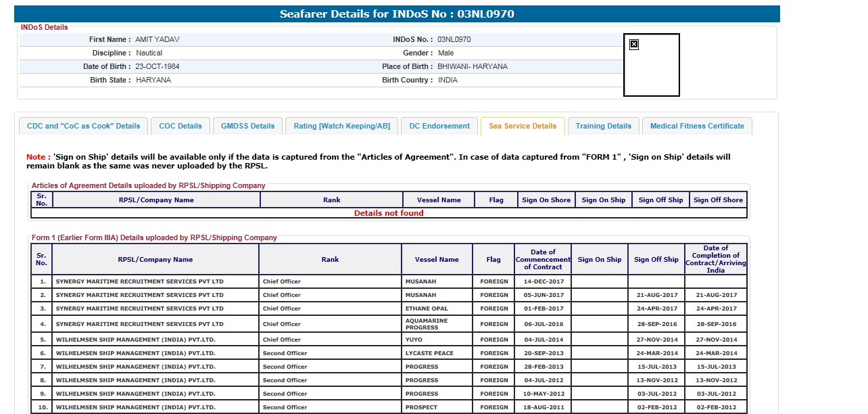Click the Sign On Shore column header
This screenshot has height=414, width=868.
pyautogui.click(x=546, y=200)
